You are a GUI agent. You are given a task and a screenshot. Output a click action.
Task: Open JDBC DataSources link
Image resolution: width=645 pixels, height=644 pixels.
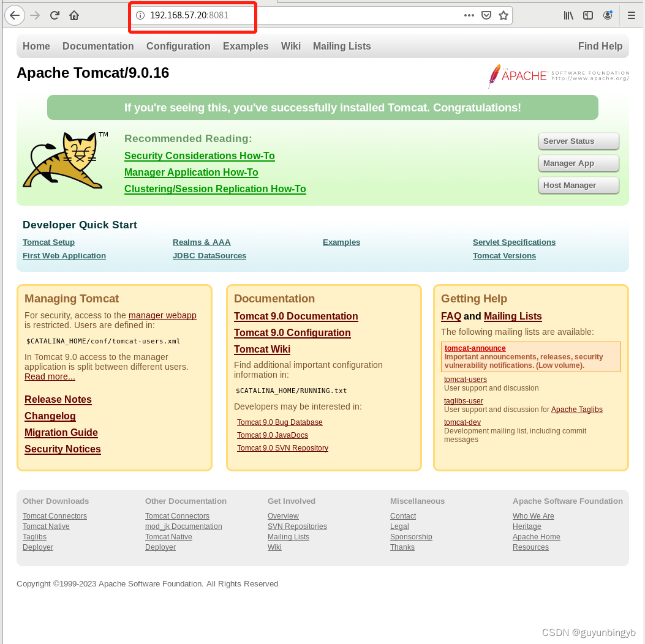pos(209,256)
